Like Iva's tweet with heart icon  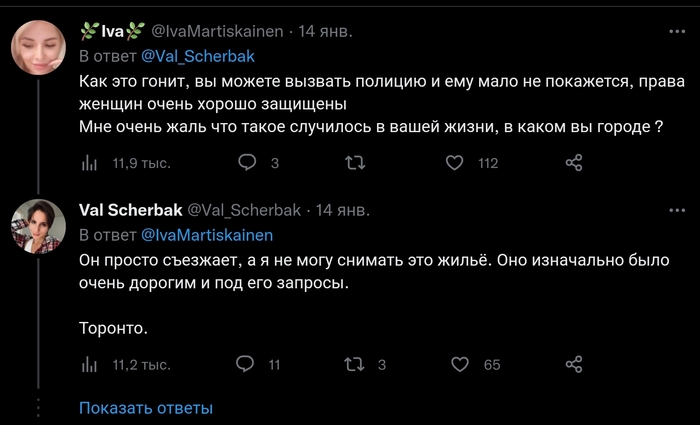[455, 163]
